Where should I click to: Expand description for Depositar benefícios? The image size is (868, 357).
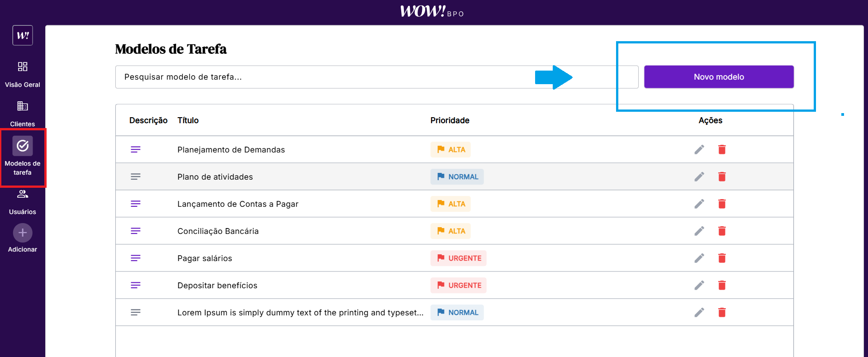click(136, 286)
